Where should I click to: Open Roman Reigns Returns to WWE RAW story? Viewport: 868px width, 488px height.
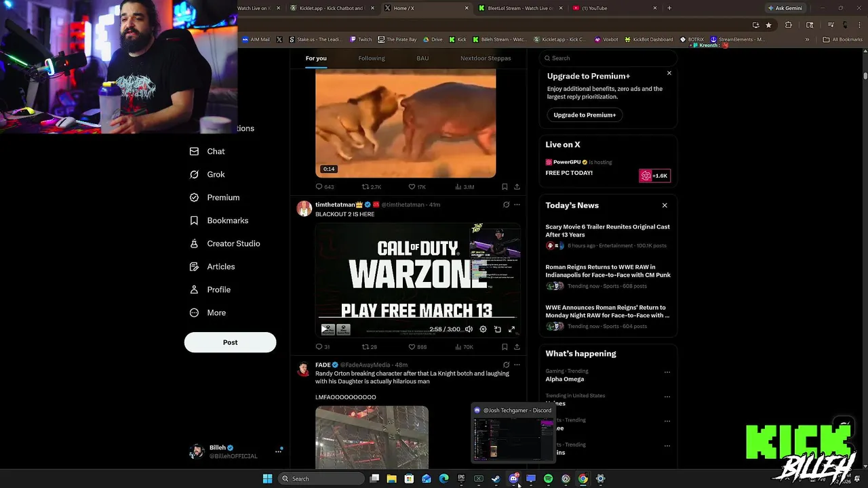[x=608, y=277]
